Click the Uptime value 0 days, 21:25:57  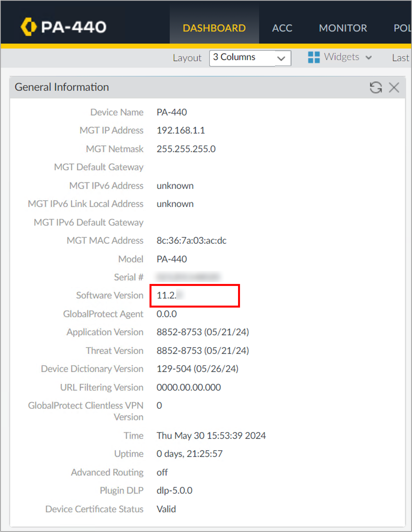(189, 454)
